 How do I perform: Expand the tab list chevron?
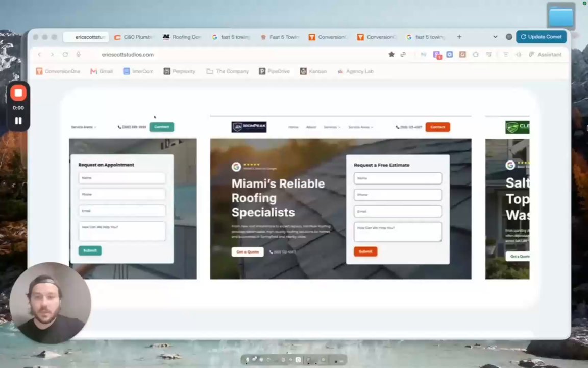[495, 37]
